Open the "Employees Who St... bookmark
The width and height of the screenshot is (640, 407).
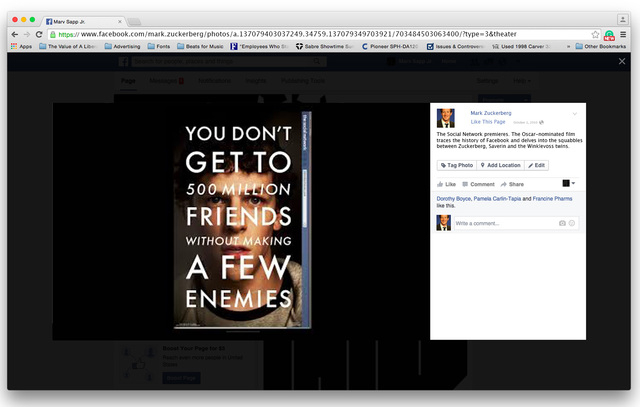pyautogui.click(x=260, y=47)
